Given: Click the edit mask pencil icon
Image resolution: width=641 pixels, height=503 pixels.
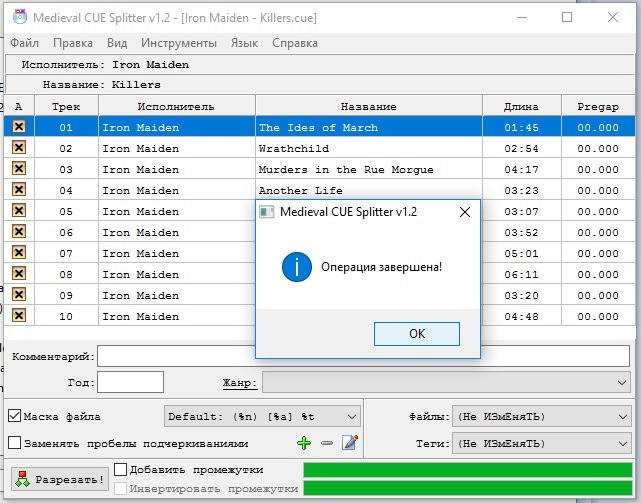Looking at the screenshot, I should [350, 442].
